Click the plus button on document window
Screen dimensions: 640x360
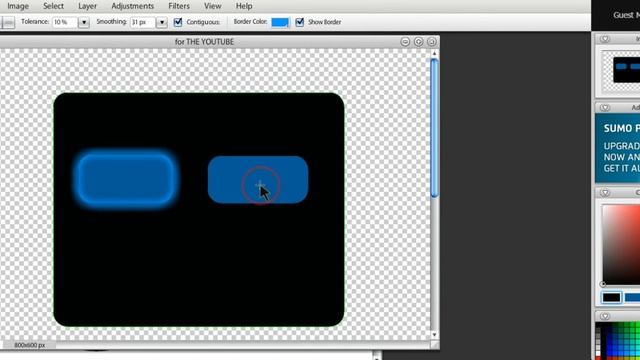pos(418,42)
